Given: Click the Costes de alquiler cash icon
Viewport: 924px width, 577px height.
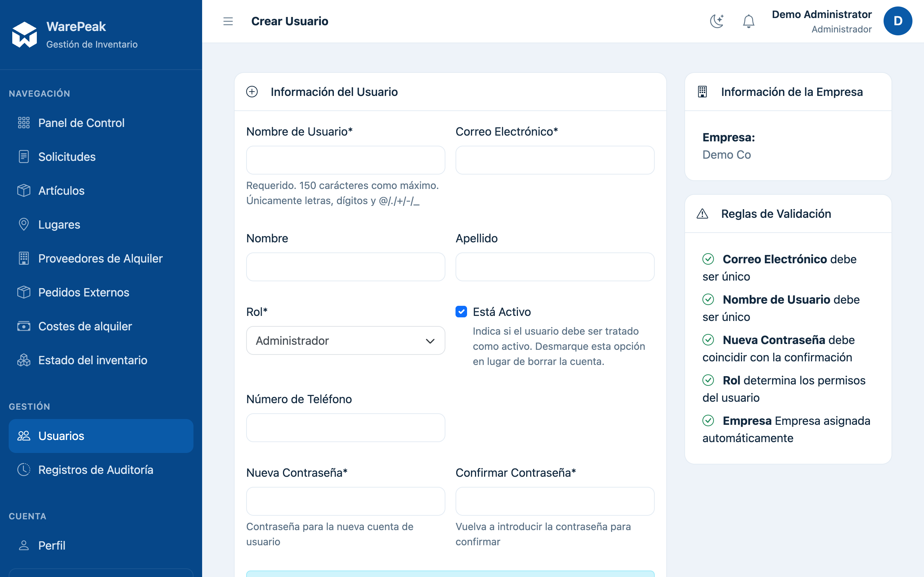Looking at the screenshot, I should (24, 326).
